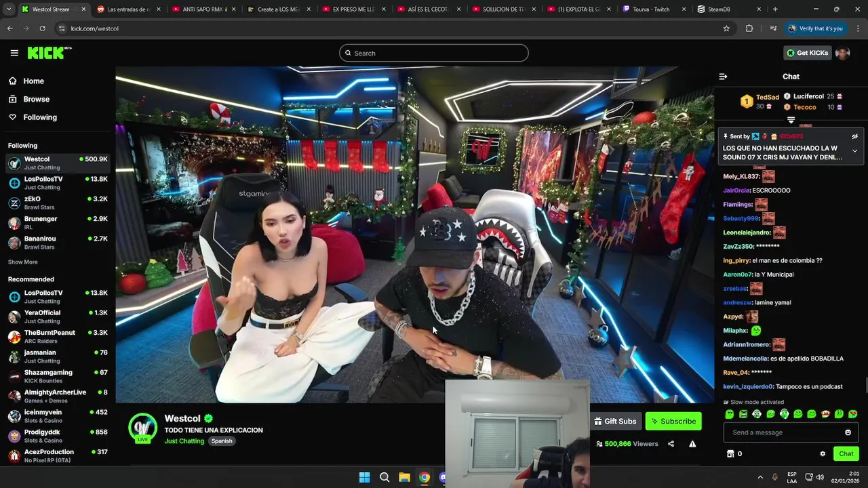868x488 pixels.
Task: Show hidden system tray icons chevron
Action: 759,477
